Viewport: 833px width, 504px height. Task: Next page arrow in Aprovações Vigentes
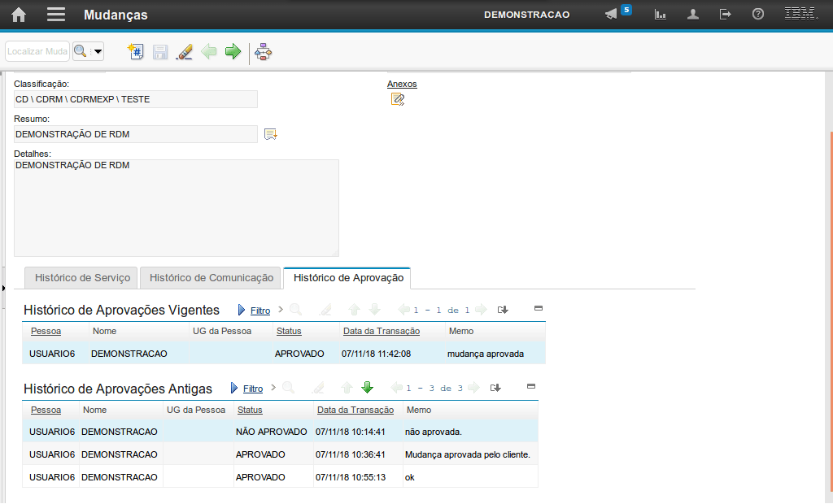pyautogui.click(x=481, y=310)
